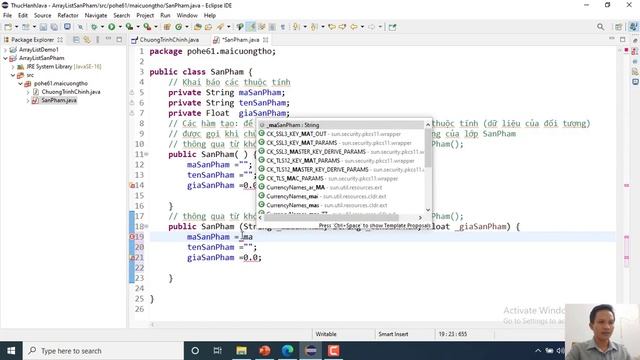Open the Run configurations dropdown arrow

pyautogui.click(x=120, y=27)
